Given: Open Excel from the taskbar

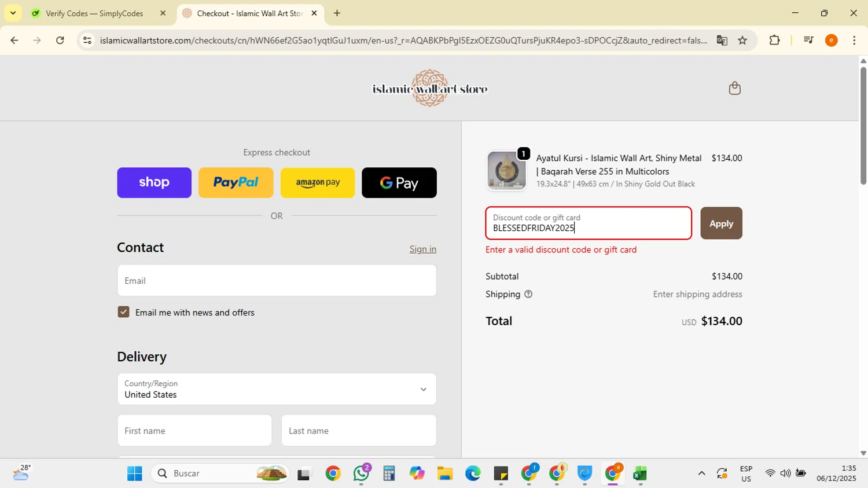Looking at the screenshot, I should click(x=639, y=474).
